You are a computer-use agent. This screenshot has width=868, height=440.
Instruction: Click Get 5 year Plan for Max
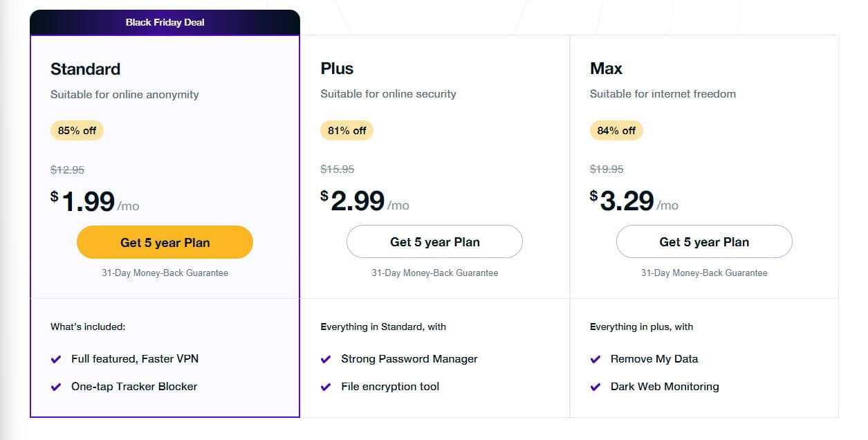tap(703, 241)
